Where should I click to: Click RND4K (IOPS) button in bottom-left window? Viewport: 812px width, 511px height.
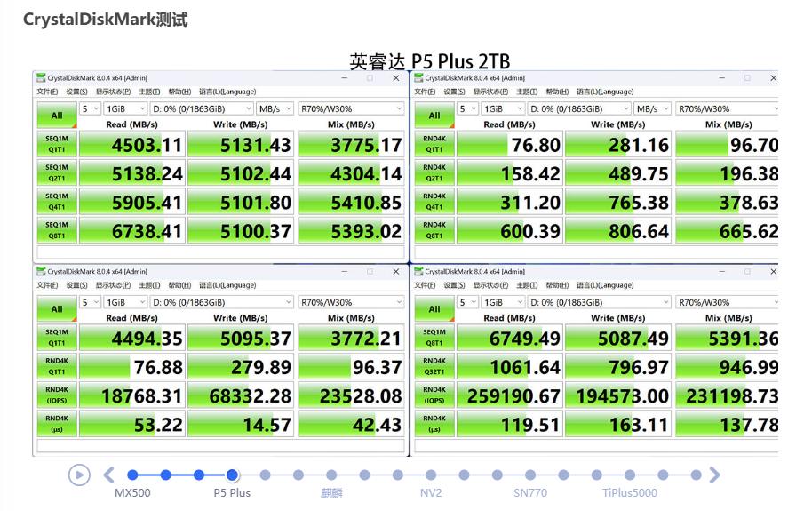coord(57,395)
